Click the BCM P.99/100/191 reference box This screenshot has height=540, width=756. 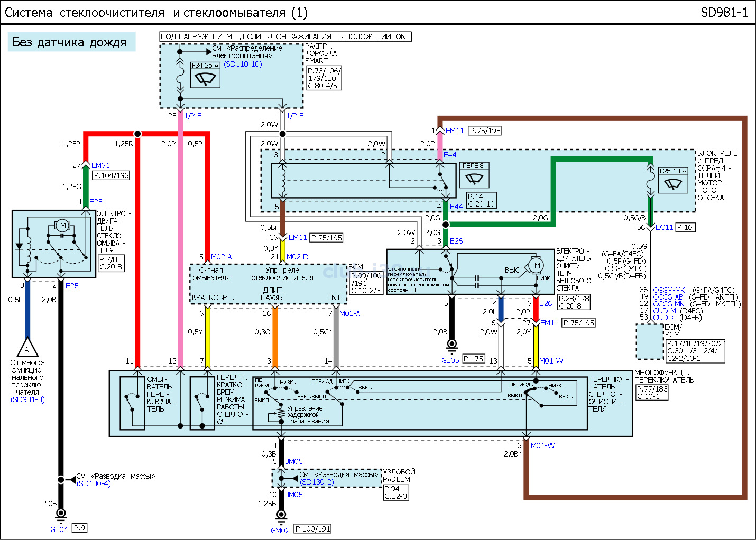tap(366, 283)
